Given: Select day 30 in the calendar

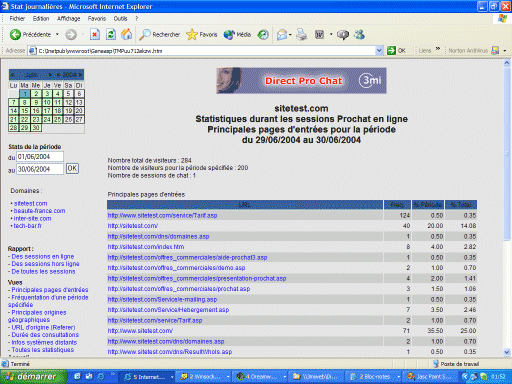Looking at the screenshot, I should coord(36,128).
